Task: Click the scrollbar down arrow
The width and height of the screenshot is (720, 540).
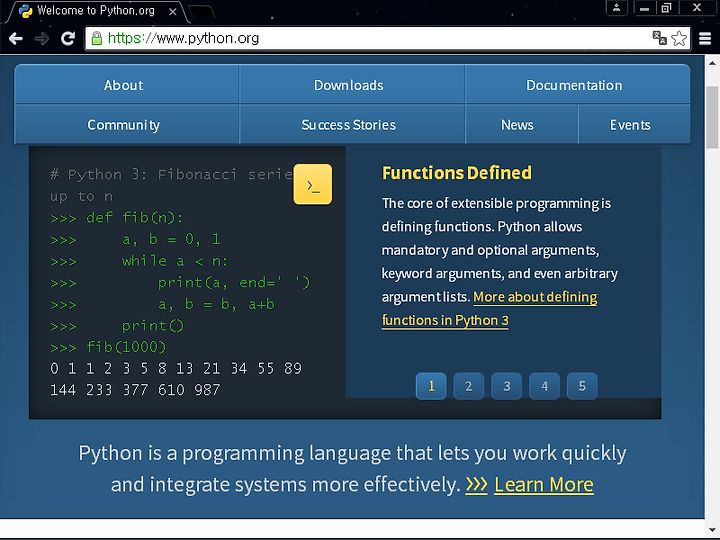Action: 712,529
